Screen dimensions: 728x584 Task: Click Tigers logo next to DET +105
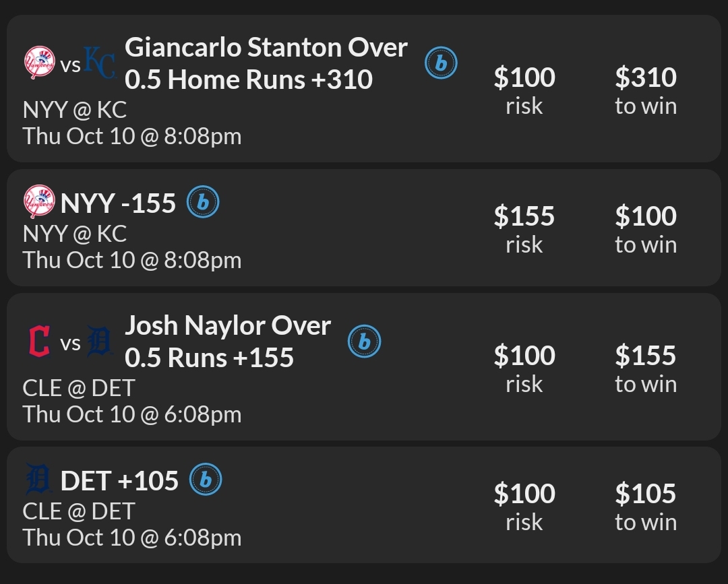[38, 480]
